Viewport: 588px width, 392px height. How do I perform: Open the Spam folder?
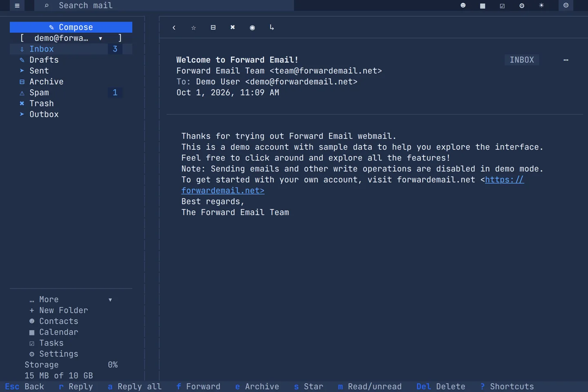[71, 93]
